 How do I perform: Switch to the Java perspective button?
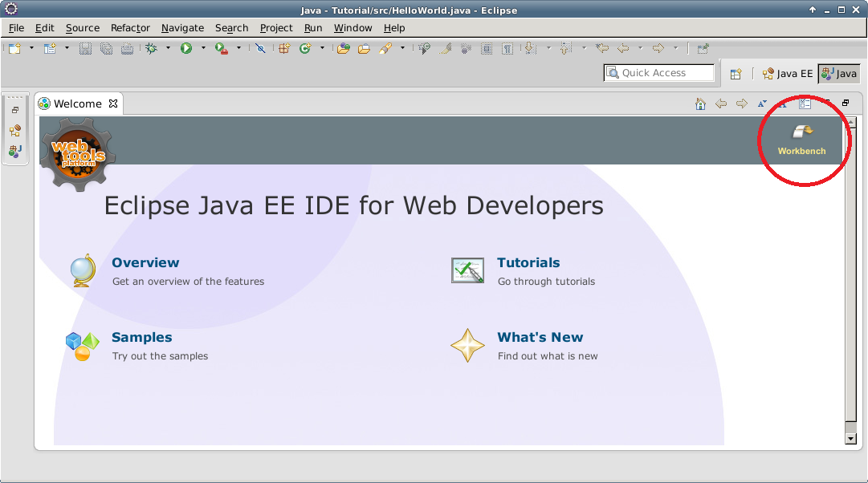[x=839, y=74]
